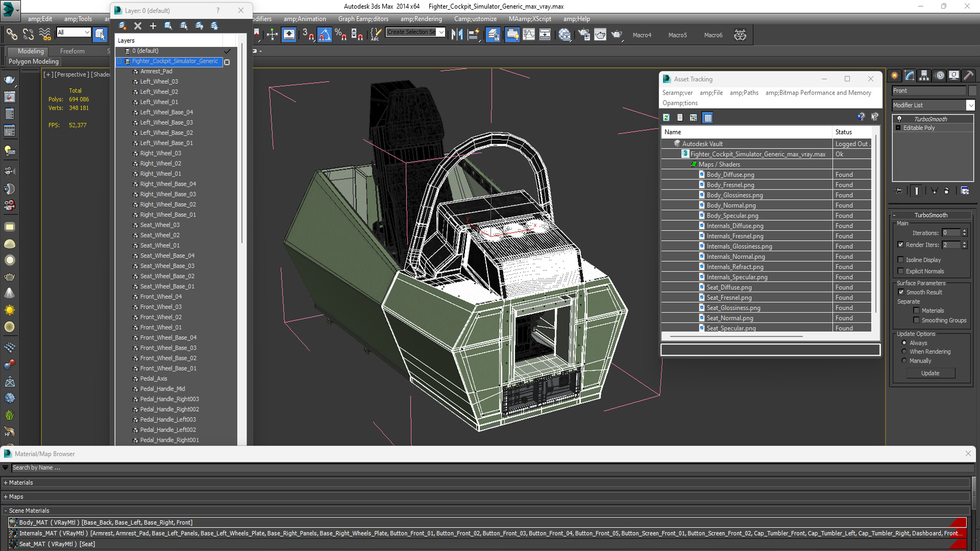Viewport: 980px width, 551px height.
Task: Open the All selection filter dropdown
Action: pyautogui.click(x=87, y=32)
